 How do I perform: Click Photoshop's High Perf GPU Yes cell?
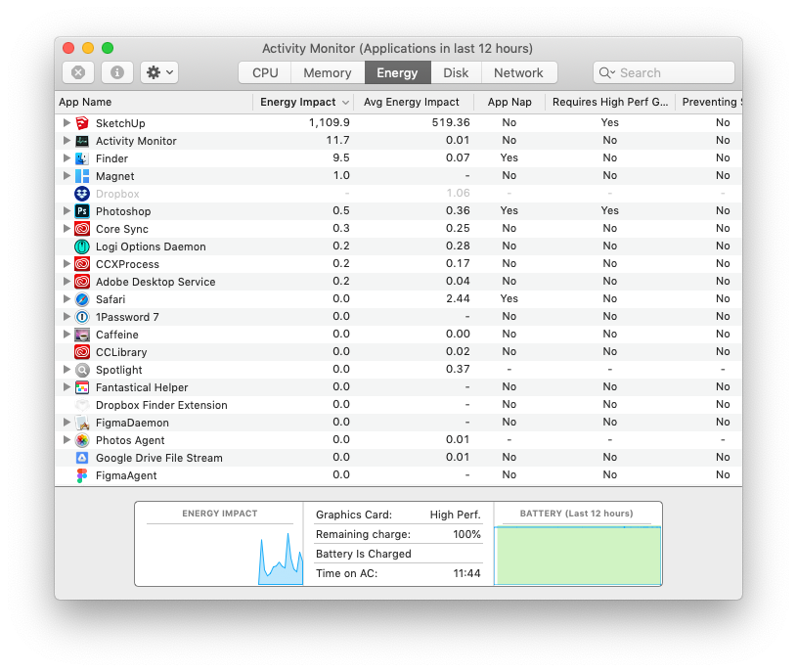point(609,210)
